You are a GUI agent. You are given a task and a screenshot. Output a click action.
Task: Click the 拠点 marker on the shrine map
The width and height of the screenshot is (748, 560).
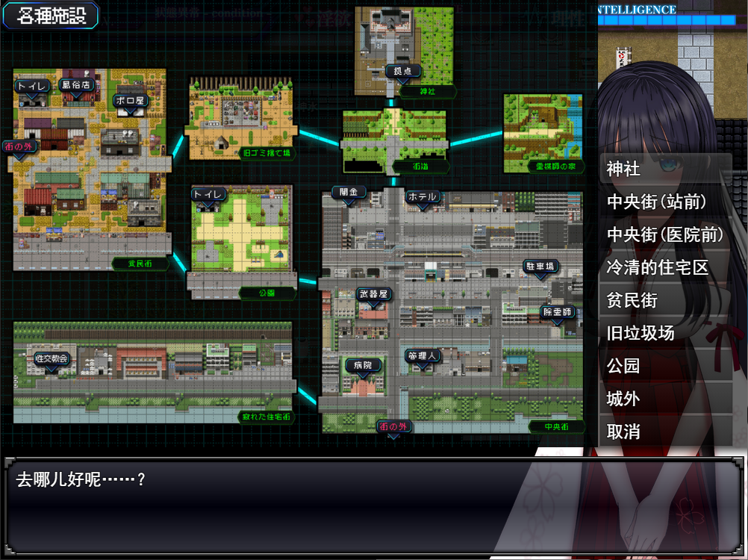402,71
